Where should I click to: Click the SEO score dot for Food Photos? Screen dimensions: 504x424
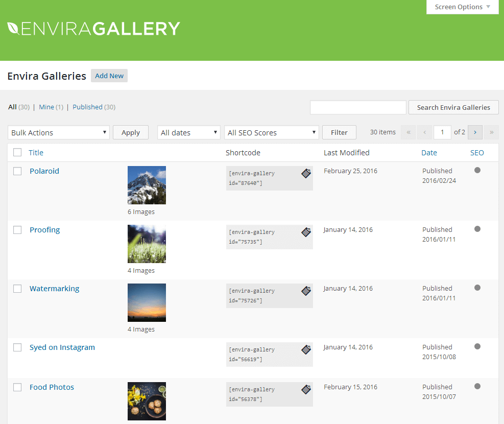click(477, 386)
